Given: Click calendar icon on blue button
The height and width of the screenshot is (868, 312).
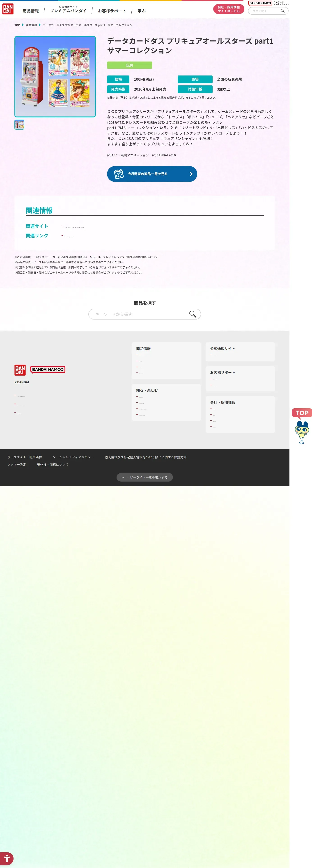Looking at the screenshot, I should click(x=119, y=174).
